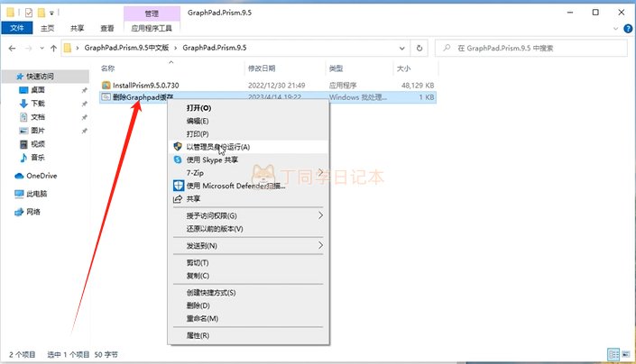Open 此电脑 in the sidebar
Screen dimensions: 636x364
36,194
